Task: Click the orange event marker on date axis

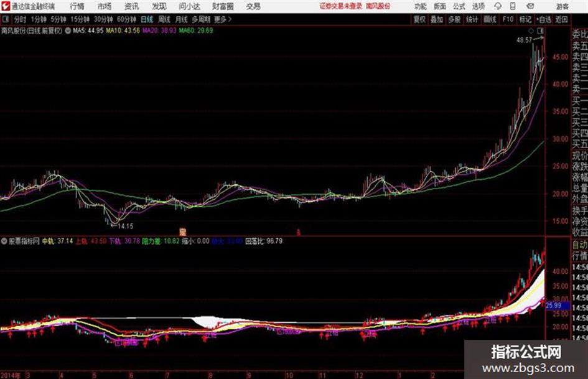Action: (x=183, y=232)
